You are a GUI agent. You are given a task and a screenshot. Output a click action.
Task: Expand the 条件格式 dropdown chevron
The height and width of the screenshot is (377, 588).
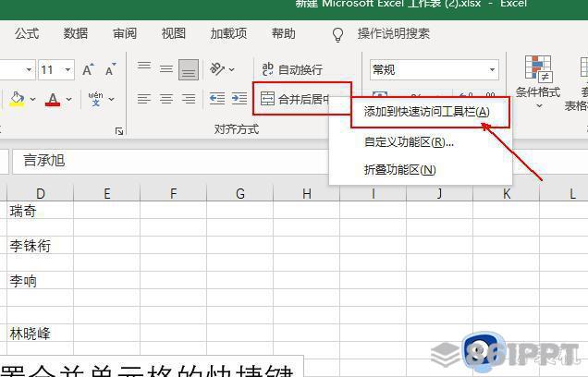coord(539,105)
